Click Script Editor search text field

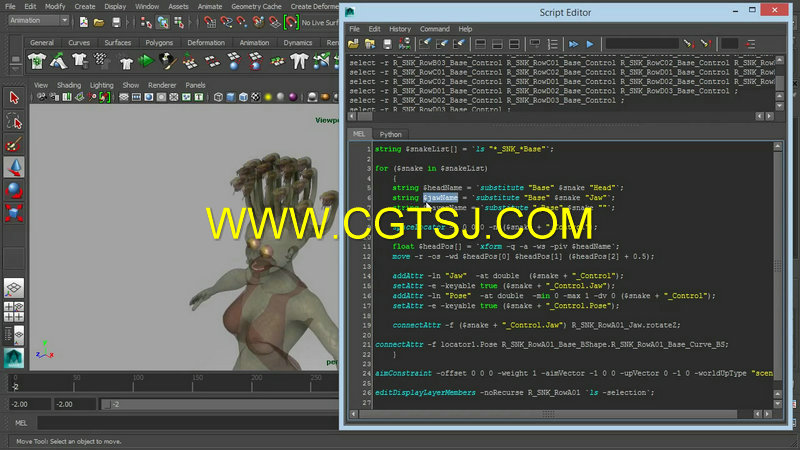pos(642,44)
